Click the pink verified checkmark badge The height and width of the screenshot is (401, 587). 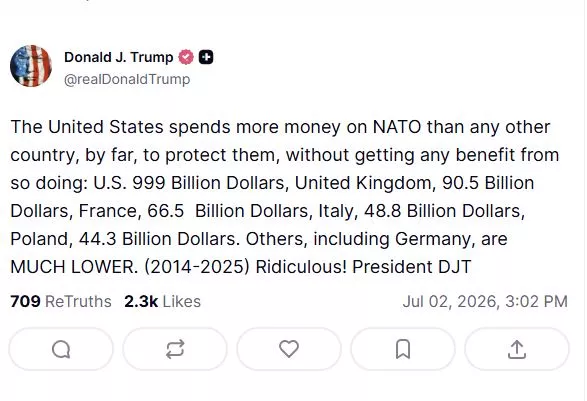tap(186, 57)
